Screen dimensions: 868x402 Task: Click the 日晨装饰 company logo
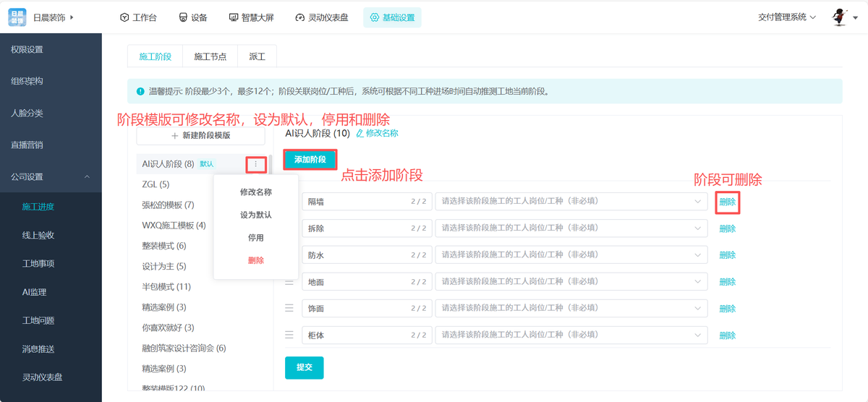[x=17, y=17]
